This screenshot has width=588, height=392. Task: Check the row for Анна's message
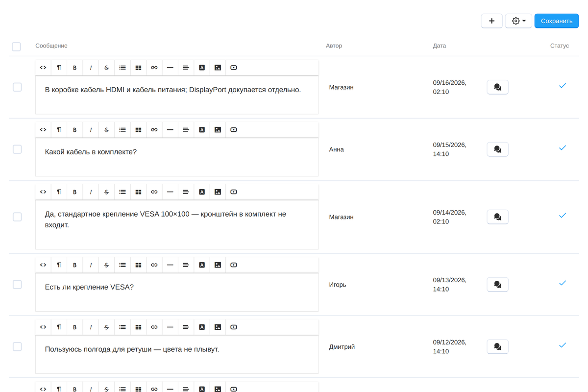coord(17,149)
